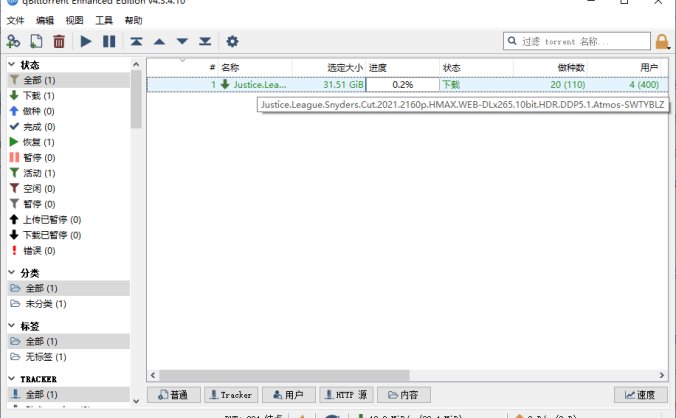Sort by the 名称 column header
The height and width of the screenshot is (418, 676).
[255, 68]
